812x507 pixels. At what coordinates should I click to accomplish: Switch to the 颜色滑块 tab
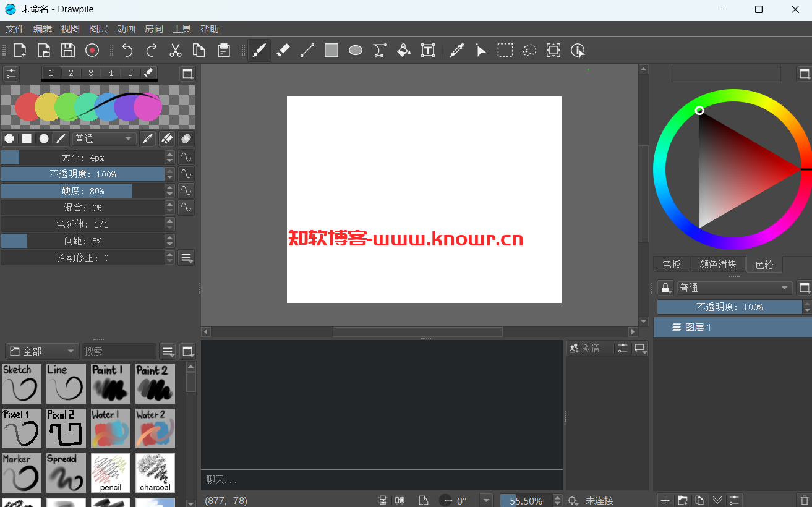pyautogui.click(x=718, y=264)
